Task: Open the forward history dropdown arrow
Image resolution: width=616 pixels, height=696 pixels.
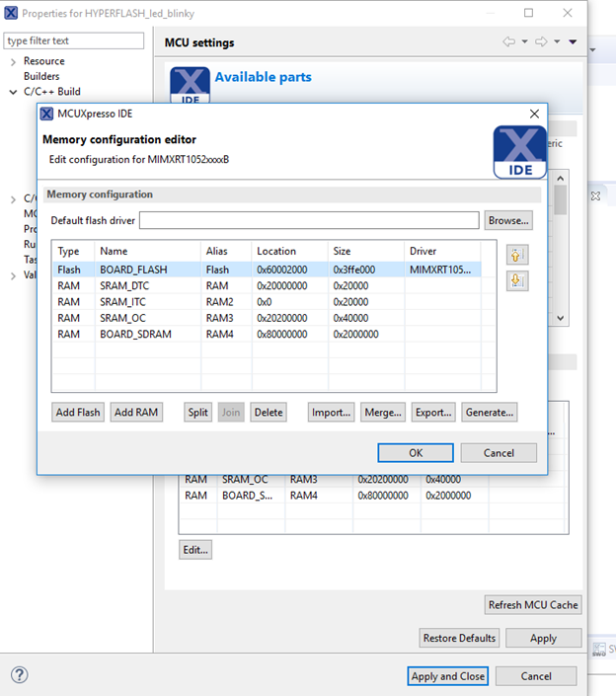Action: [x=557, y=41]
